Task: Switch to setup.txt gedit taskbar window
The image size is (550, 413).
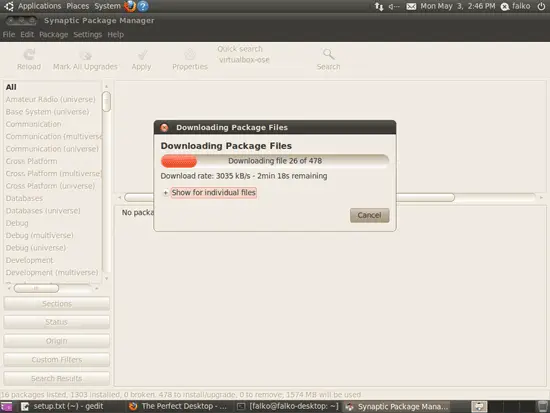Action: click(x=62, y=406)
